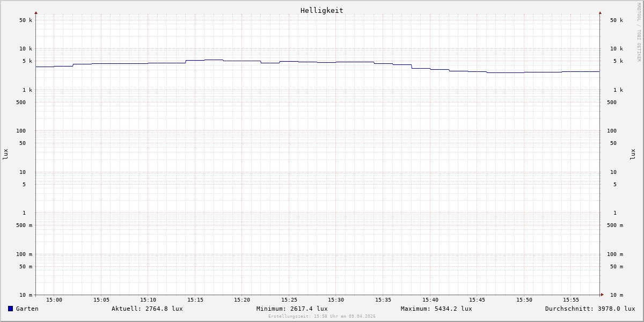Click the lux unit label on right axis

(x=633, y=154)
